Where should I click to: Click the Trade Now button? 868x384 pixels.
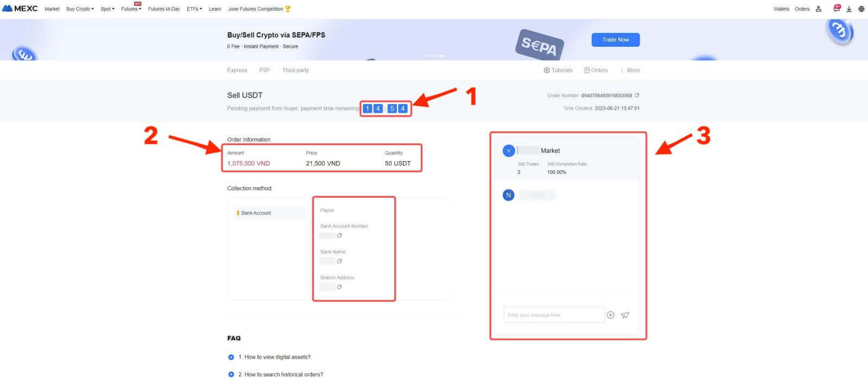pyautogui.click(x=615, y=40)
